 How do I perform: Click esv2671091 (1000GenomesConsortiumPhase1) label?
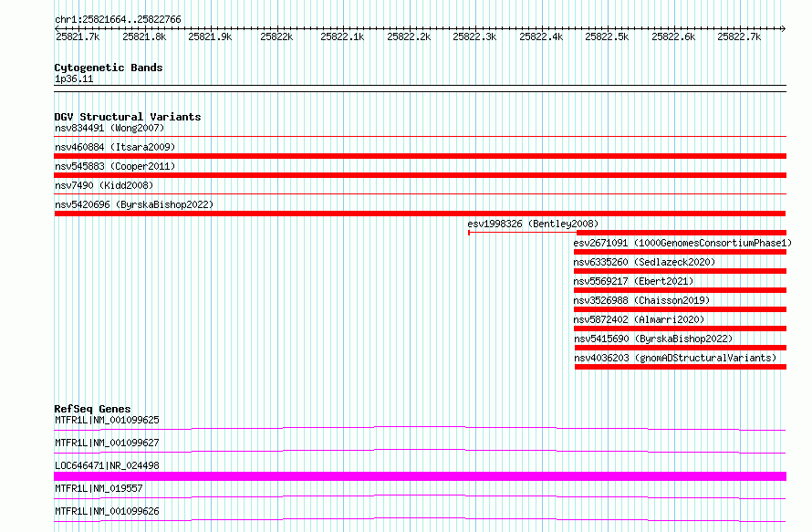pos(682,243)
